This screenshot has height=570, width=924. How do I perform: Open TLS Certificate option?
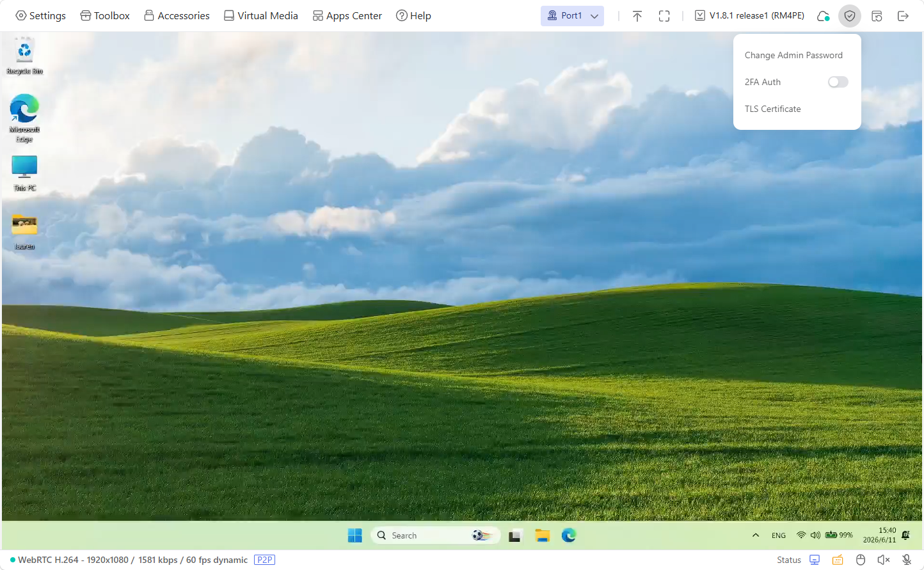[x=772, y=109]
